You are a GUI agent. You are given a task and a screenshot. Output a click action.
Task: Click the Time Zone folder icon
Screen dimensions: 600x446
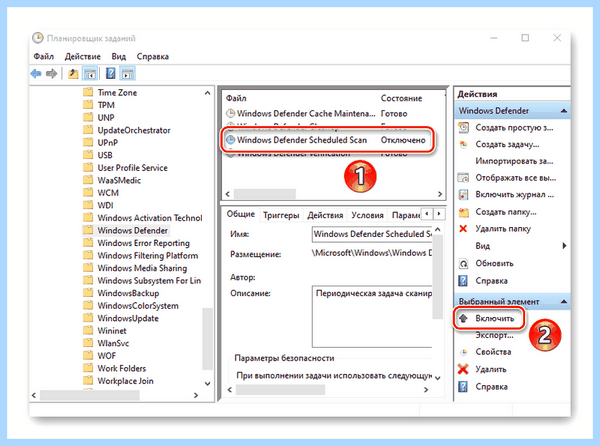(x=88, y=92)
